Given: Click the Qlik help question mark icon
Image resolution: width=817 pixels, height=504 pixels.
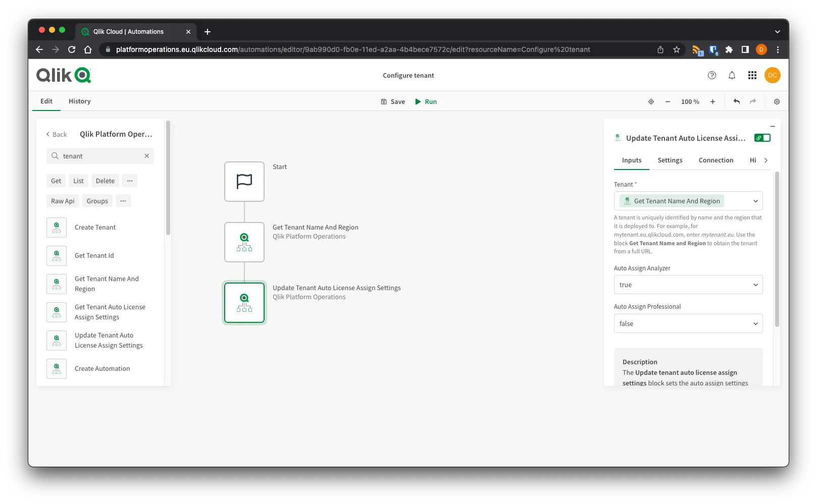Looking at the screenshot, I should 711,75.
